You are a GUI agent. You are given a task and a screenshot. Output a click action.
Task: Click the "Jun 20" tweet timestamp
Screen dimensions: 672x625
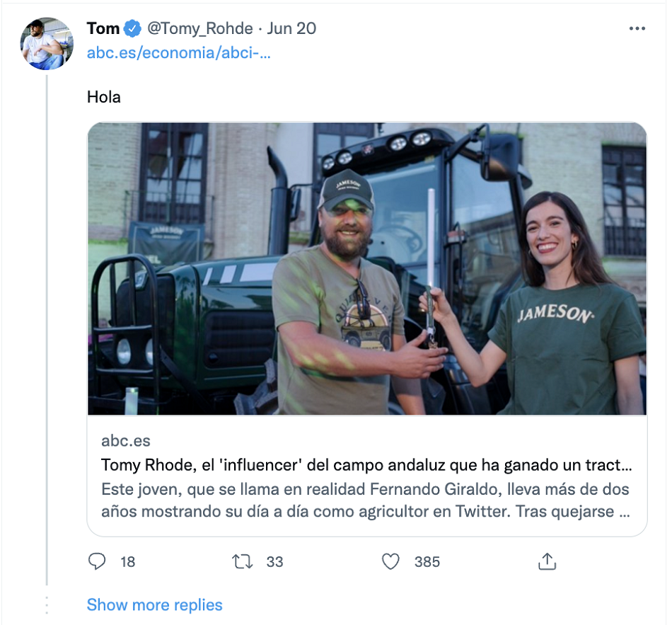[x=291, y=28]
